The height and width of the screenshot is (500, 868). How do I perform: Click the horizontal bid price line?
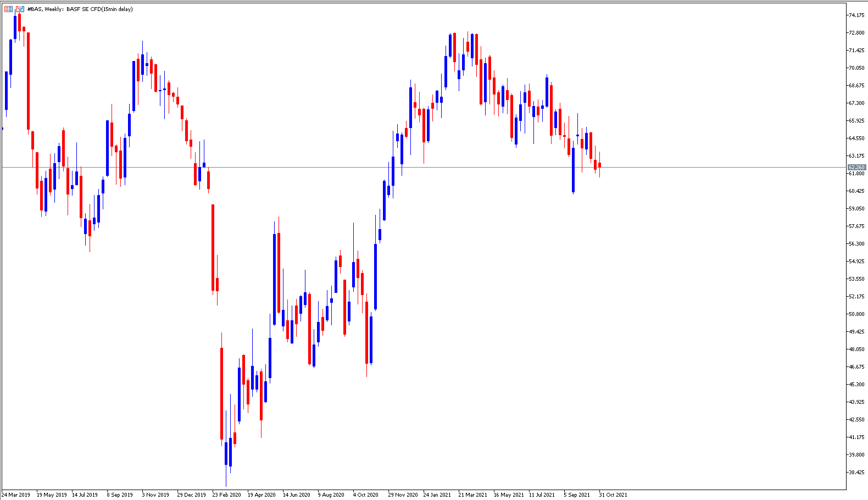coord(423,167)
